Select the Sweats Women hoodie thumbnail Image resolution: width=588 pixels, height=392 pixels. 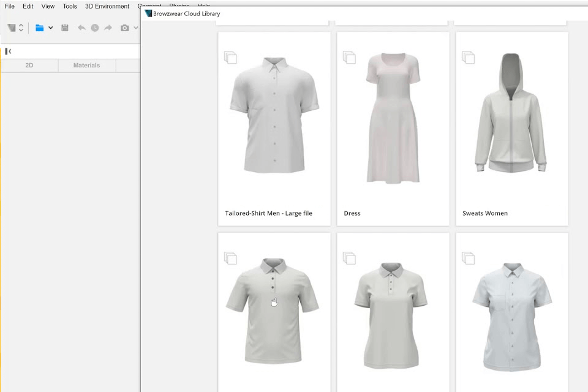click(511, 113)
